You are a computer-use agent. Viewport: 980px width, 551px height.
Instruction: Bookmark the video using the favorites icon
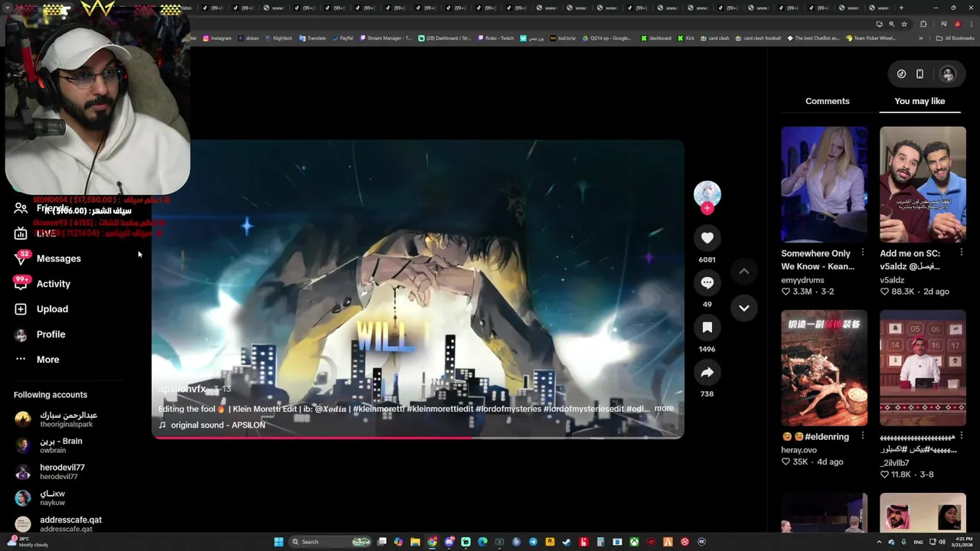click(x=707, y=328)
